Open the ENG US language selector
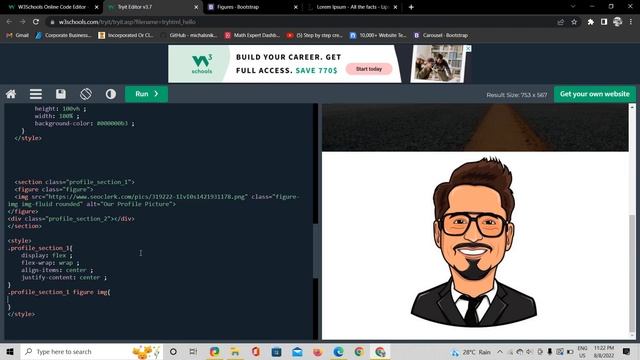This screenshot has width=640, height=360. 582,352
